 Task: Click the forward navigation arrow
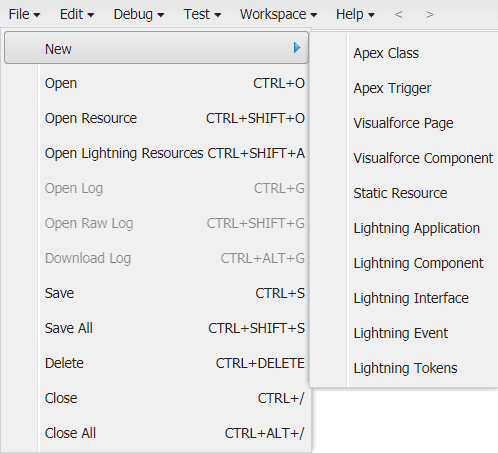tap(430, 14)
